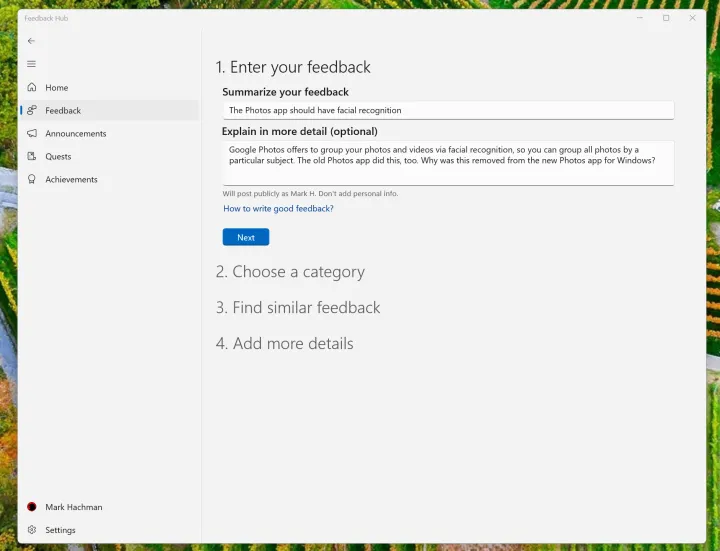The image size is (720, 551).
Task: Open Settings gear icon
Action: 32,530
